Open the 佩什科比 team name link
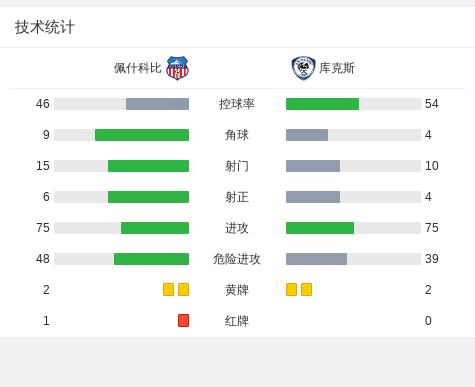475x387 pixels. [138, 68]
